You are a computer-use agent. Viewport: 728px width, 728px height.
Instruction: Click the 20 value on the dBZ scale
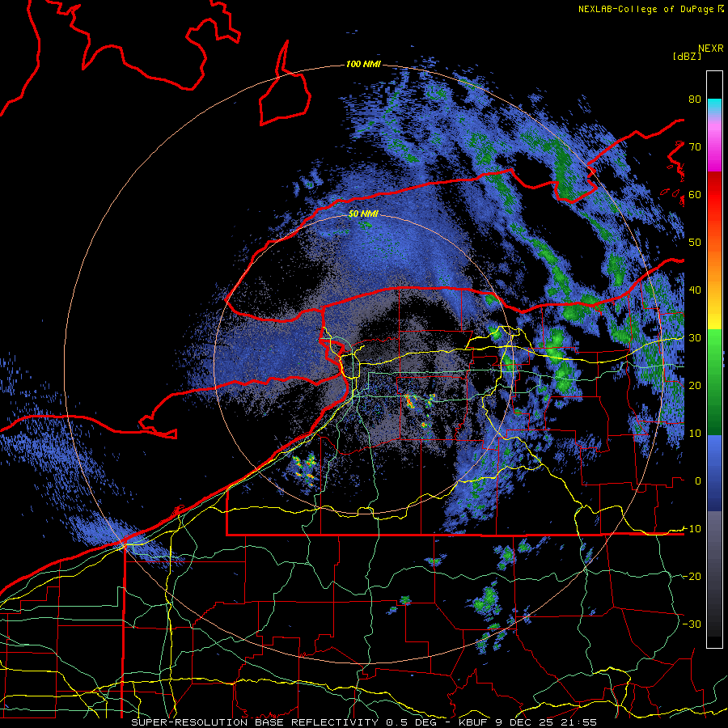695,385
